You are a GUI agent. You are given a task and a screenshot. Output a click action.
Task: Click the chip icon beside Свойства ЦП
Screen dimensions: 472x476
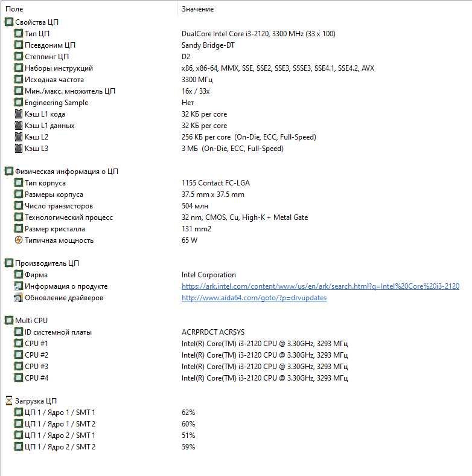click(9, 22)
